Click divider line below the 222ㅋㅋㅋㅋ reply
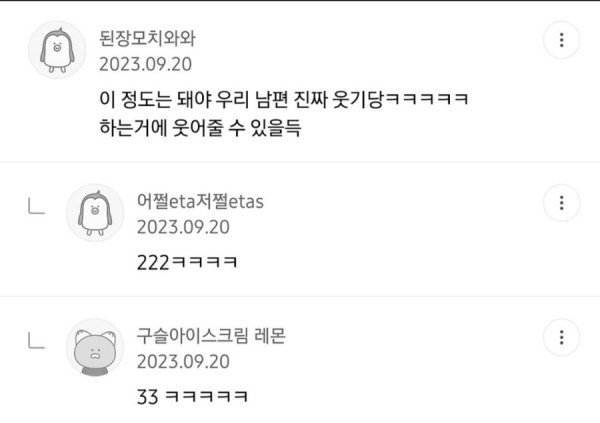This screenshot has width=600, height=423. coord(300,296)
